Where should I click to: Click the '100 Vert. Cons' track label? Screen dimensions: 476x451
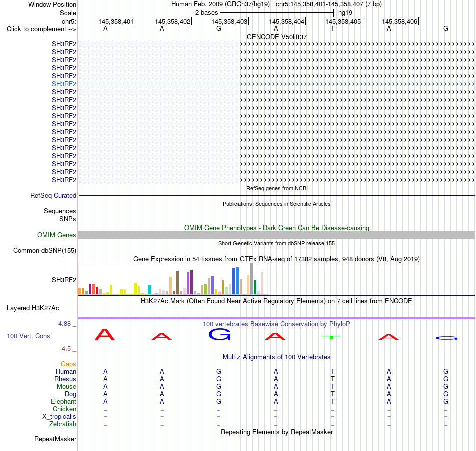tap(28, 336)
